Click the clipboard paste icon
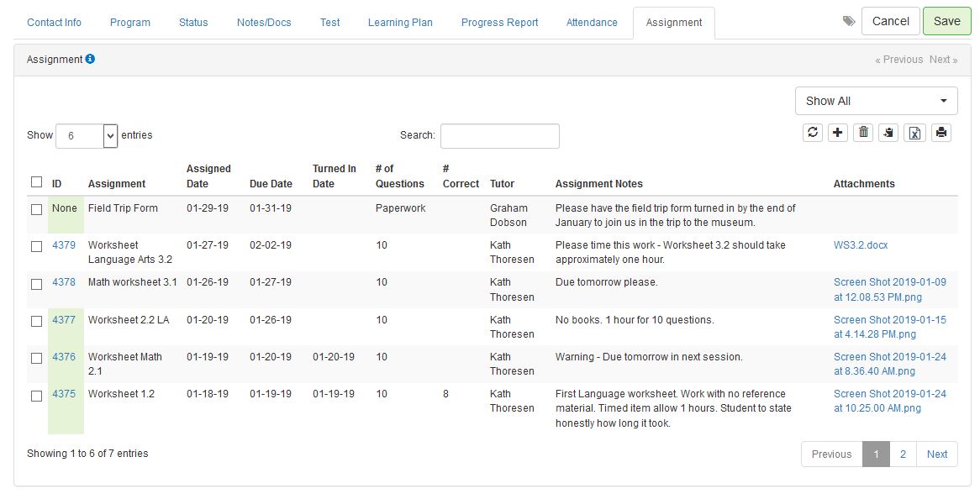Screen dimensions: 980x499 (888, 133)
